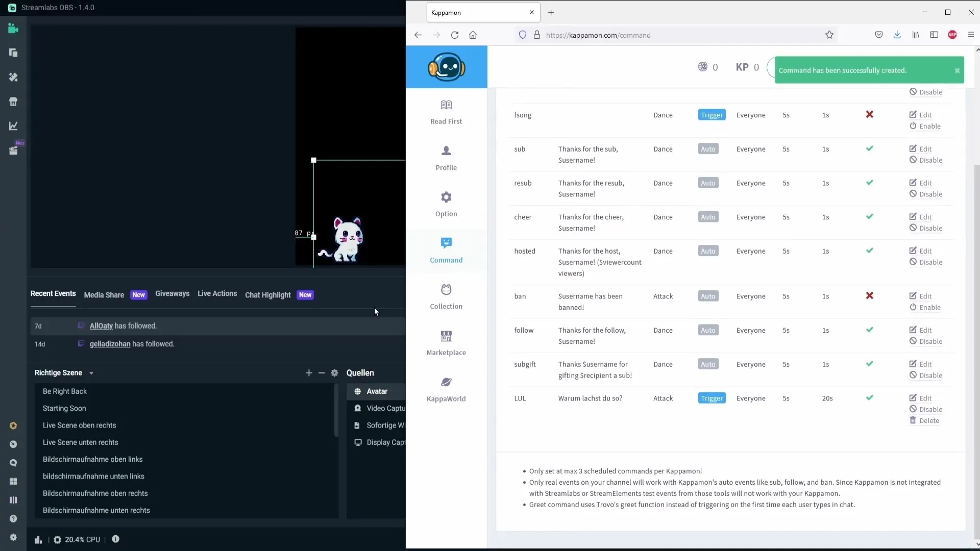Click the Kappamon logo in the header

point(447,67)
